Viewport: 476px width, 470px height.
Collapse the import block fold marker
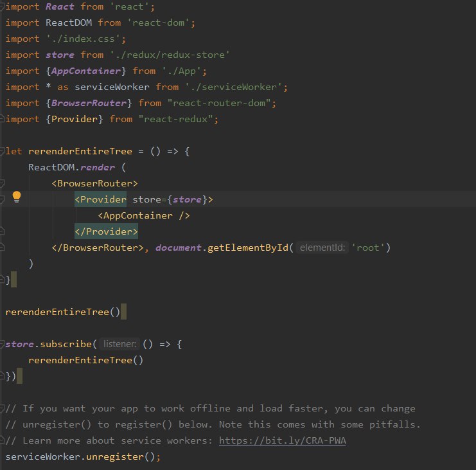click(x=2, y=6)
